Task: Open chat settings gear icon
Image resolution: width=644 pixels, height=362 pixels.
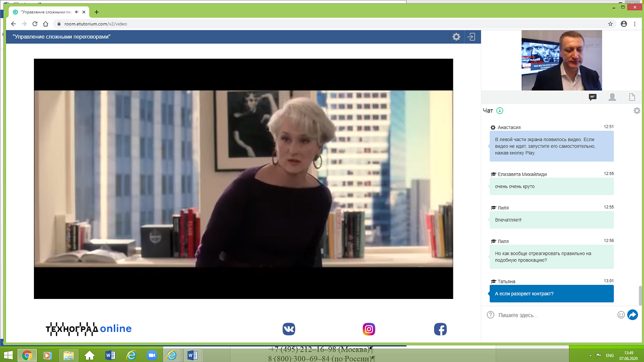Action: [x=637, y=111]
